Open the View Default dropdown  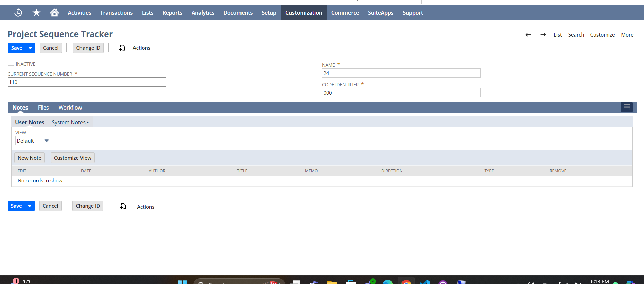(33, 141)
